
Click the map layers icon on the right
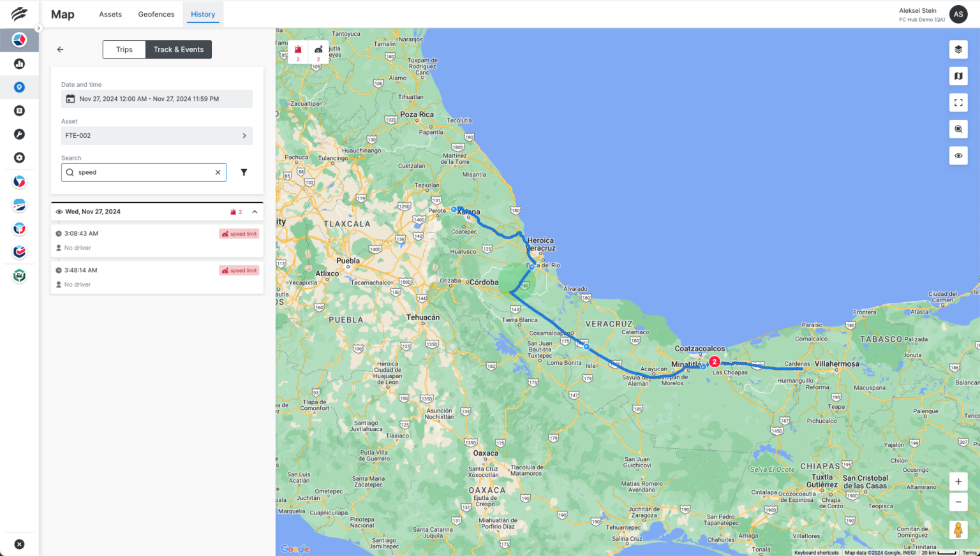pyautogui.click(x=958, y=49)
